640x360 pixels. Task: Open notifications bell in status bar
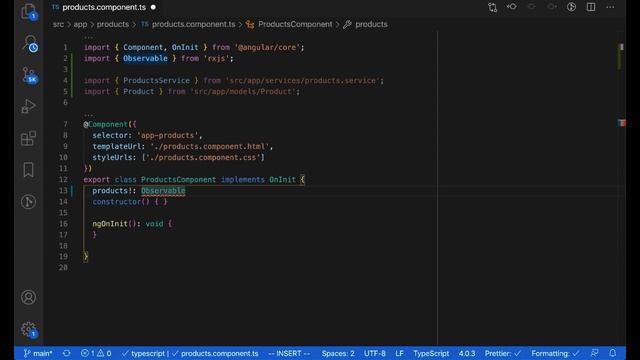pyautogui.click(x=613, y=353)
